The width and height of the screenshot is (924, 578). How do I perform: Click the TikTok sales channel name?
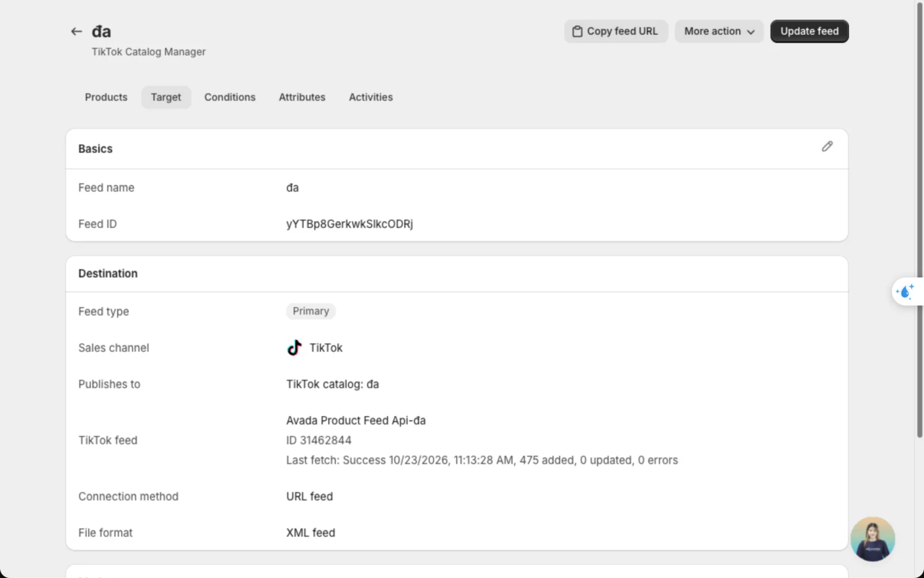point(326,347)
